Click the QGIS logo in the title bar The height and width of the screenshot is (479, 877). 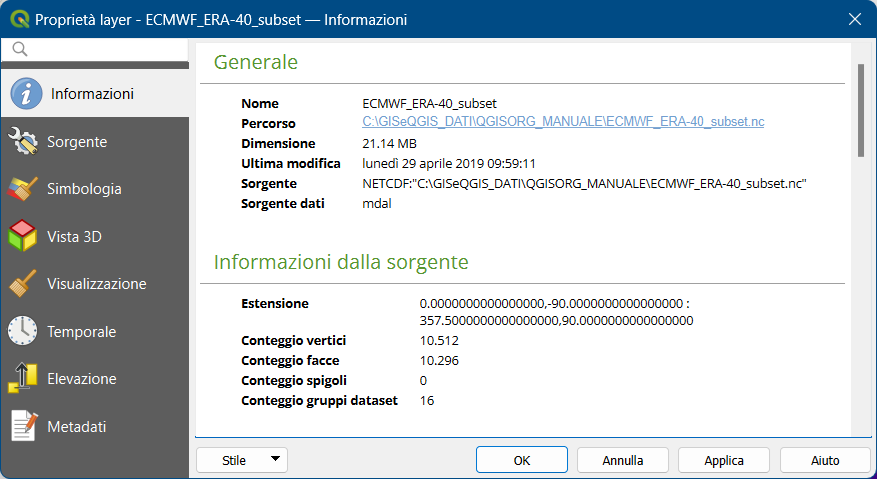point(19,19)
